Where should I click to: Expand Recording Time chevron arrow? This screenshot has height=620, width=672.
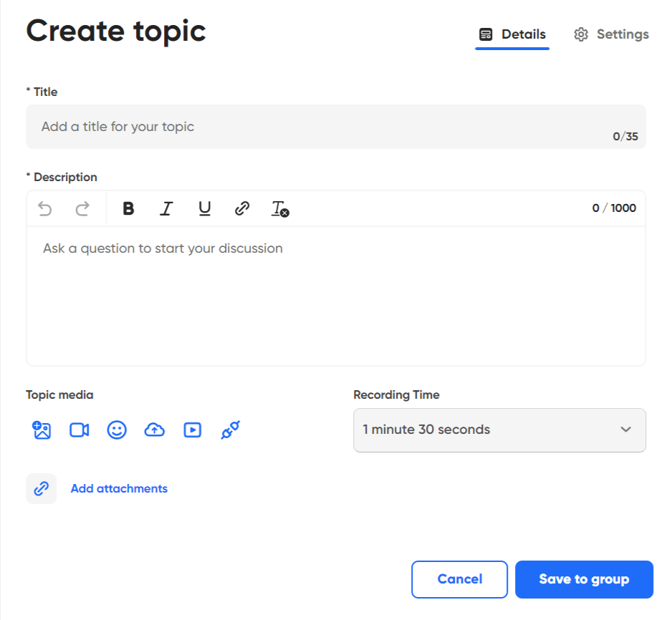625,430
